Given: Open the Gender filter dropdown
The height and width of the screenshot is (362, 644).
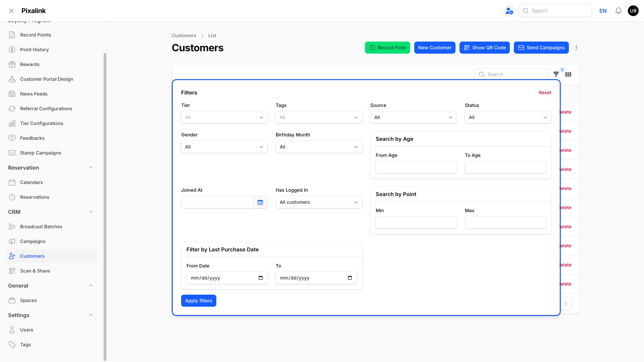Looking at the screenshot, I should 224,147.
